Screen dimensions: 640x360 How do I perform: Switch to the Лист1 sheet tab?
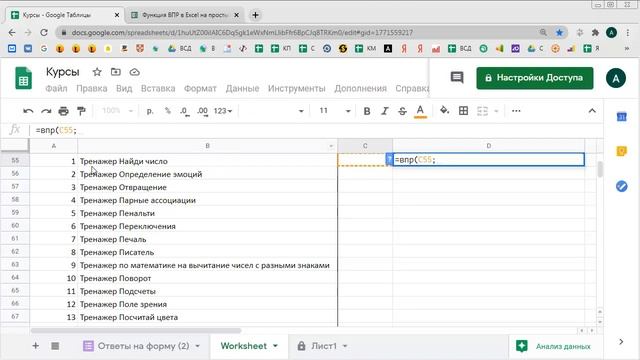[324, 346]
